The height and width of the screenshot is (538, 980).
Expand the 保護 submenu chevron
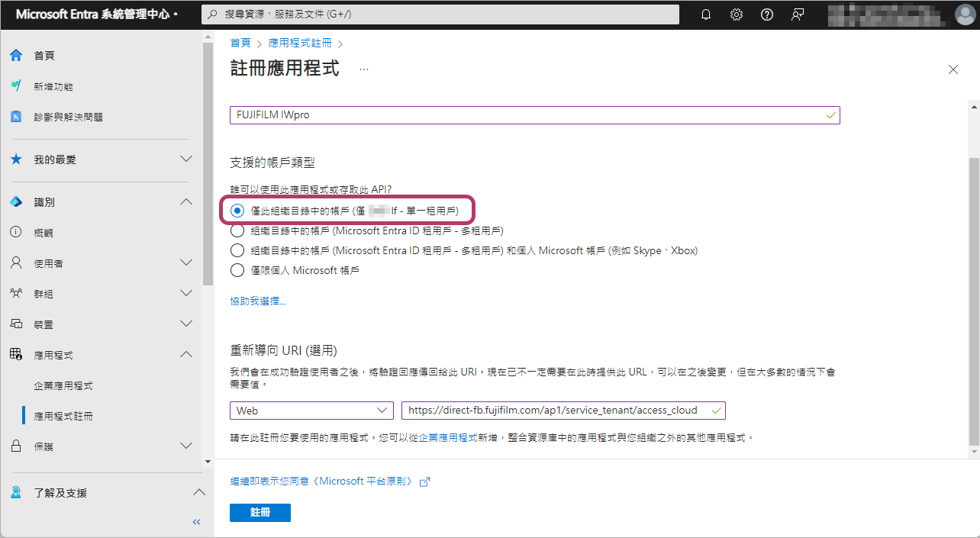pyautogui.click(x=185, y=446)
